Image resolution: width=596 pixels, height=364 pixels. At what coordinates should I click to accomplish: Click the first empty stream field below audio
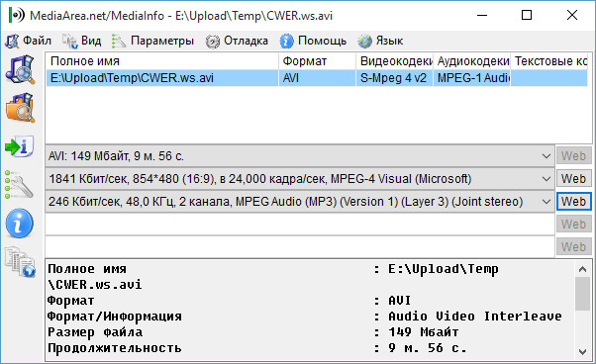(300, 225)
